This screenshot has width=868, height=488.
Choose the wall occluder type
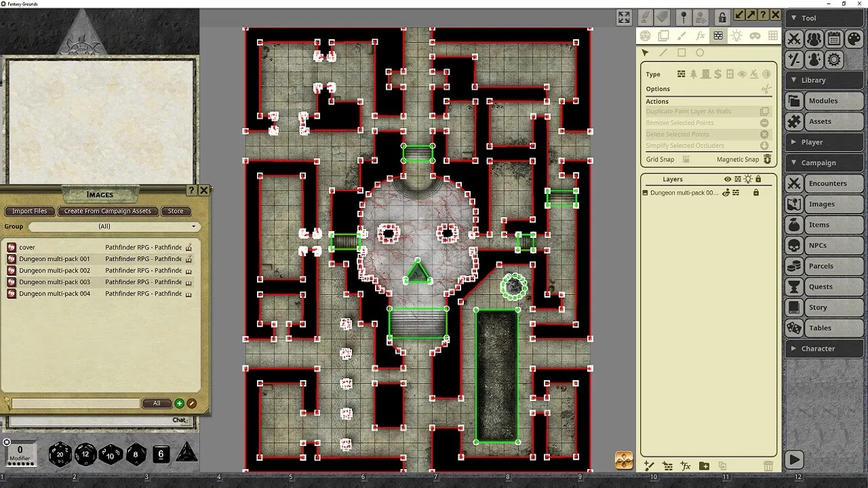point(682,75)
